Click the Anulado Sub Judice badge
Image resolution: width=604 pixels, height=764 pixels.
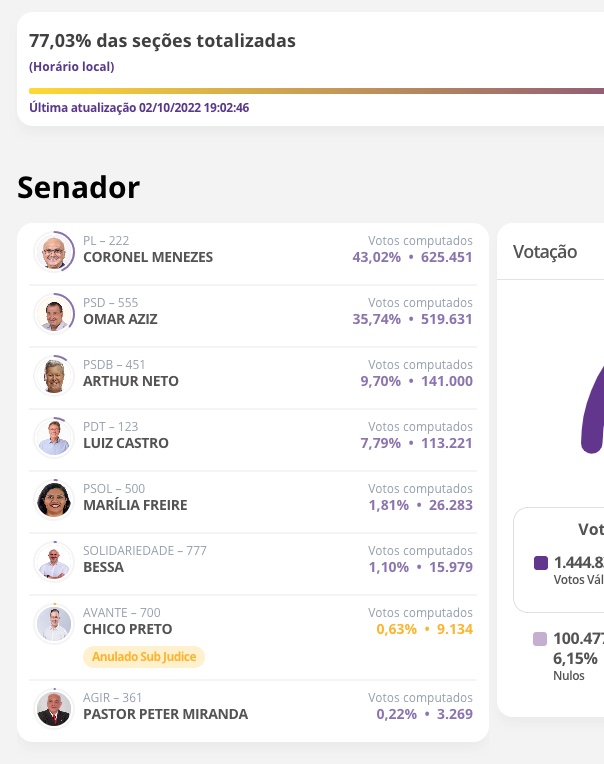[144, 657]
